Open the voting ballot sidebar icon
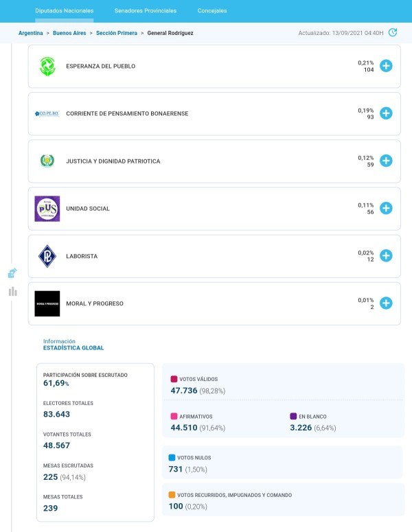The height and width of the screenshot is (532, 412). 12,273
